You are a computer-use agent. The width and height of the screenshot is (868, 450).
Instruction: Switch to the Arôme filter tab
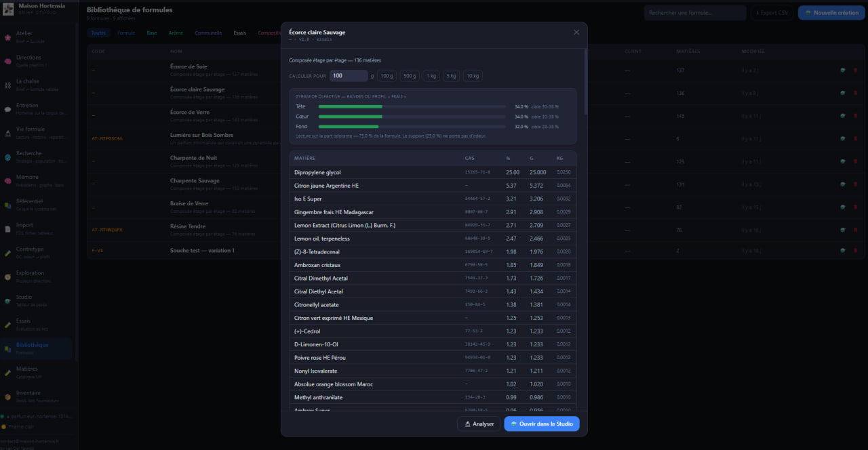(x=176, y=33)
